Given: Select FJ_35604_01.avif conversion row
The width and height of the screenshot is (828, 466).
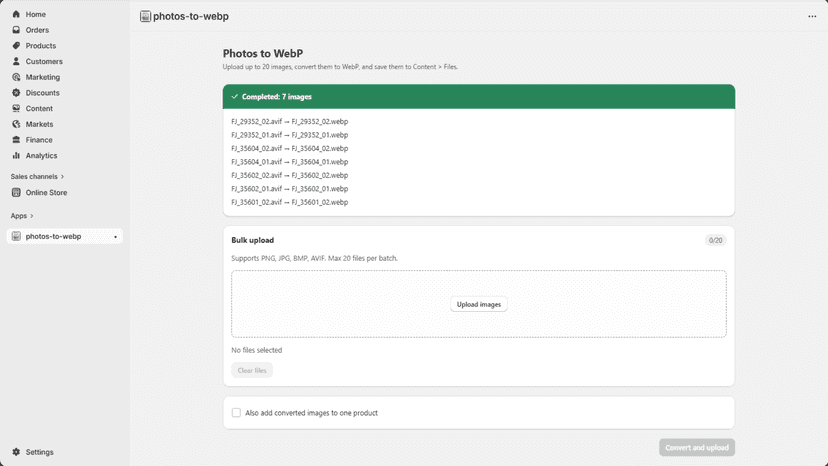Looking at the screenshot, I should click(x=289, y=162).
